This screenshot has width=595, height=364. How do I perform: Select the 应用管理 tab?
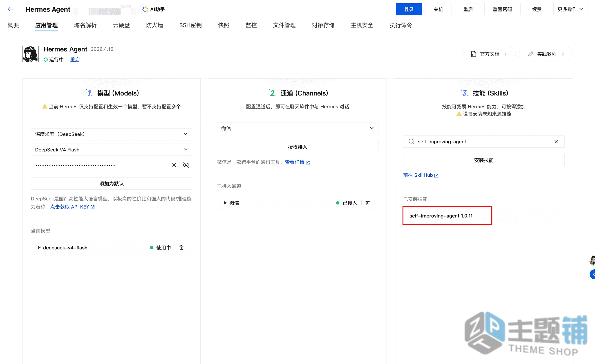46,25
